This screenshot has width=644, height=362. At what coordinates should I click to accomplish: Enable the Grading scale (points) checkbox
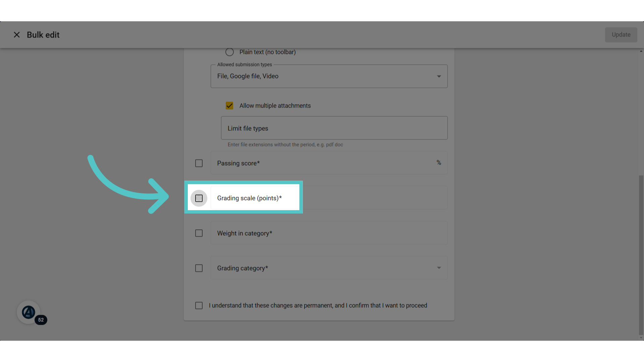199,198
